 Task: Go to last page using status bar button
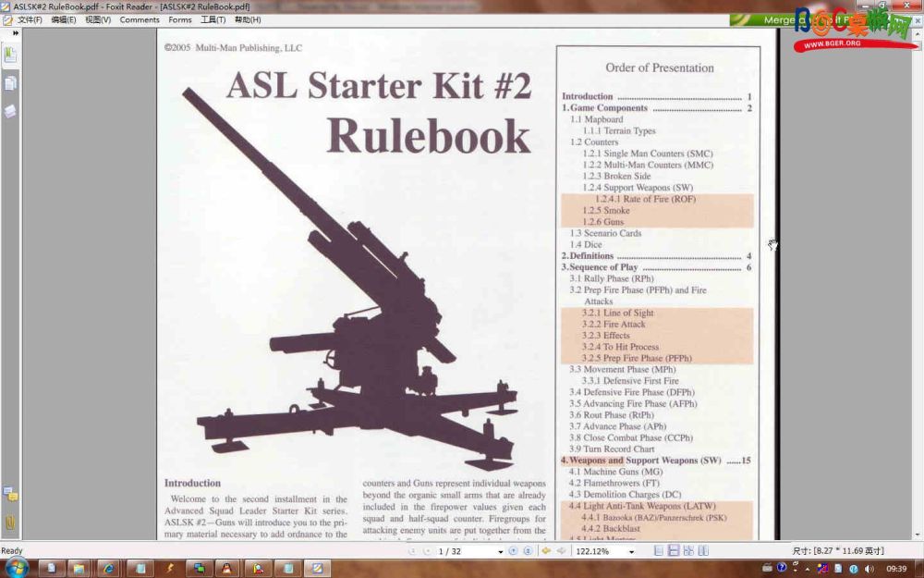pyautogui.click(x=528, y=551)
